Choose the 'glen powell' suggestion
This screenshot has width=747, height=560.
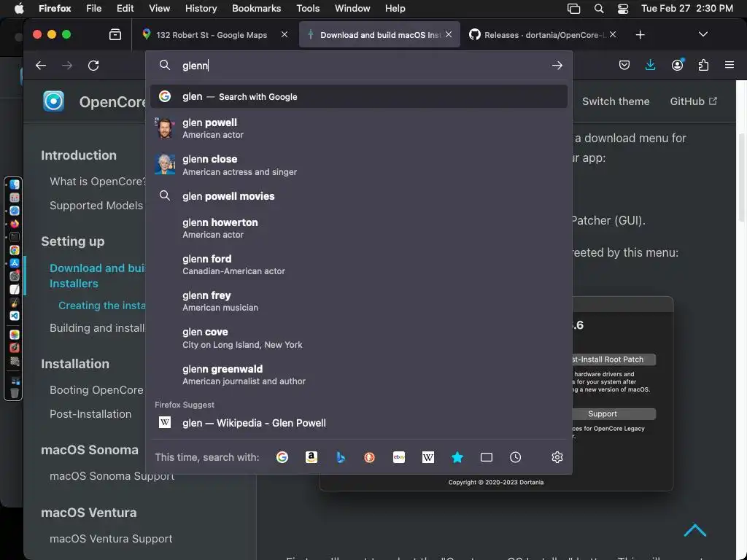coord(359,128)
